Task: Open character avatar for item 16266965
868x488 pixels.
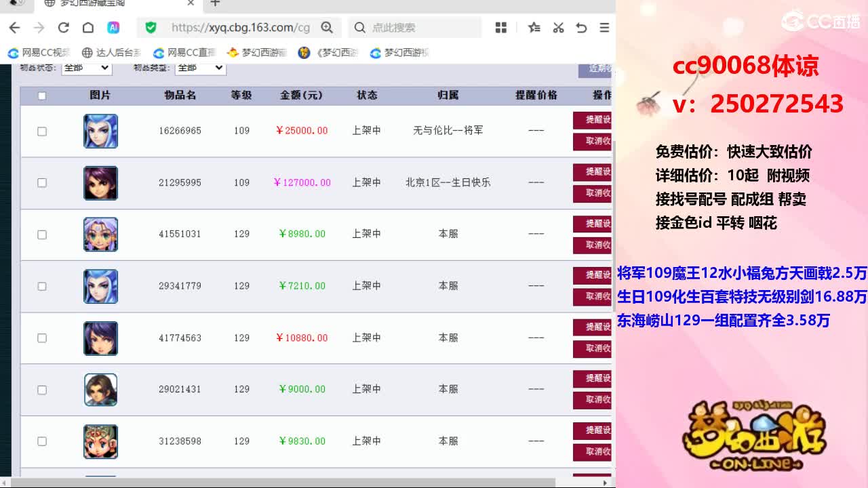Action: coord(100,131)
